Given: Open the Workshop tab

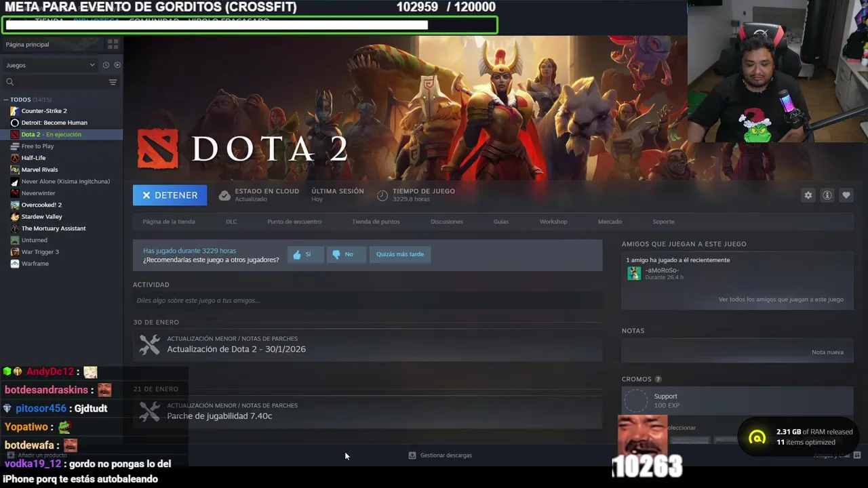Looking at the screenshot, I should tap(553, 222).
